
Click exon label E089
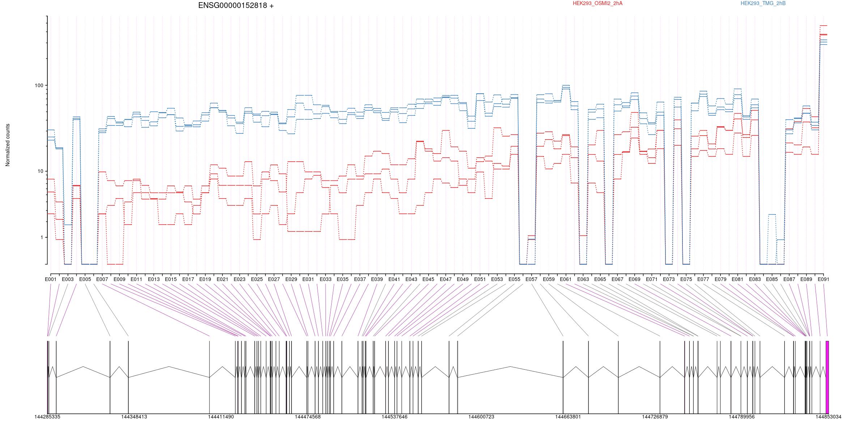807,279
